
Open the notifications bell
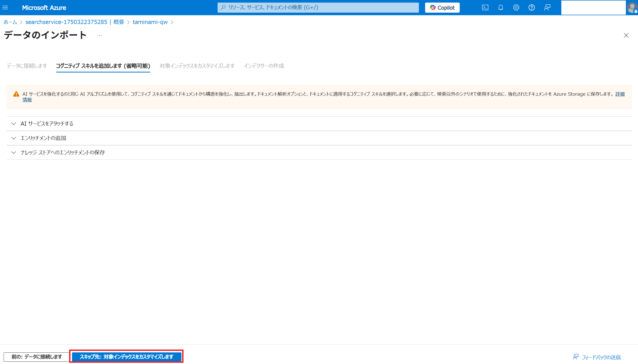coord(500,7)
